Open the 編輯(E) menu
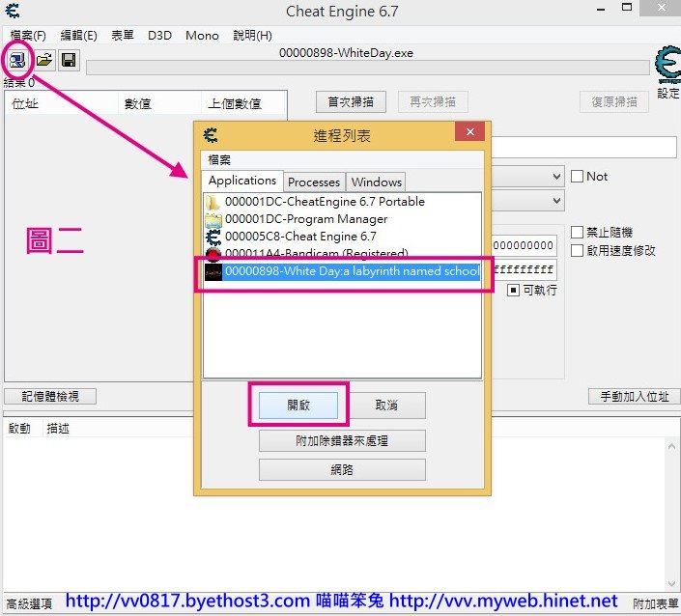 point(78,35)
